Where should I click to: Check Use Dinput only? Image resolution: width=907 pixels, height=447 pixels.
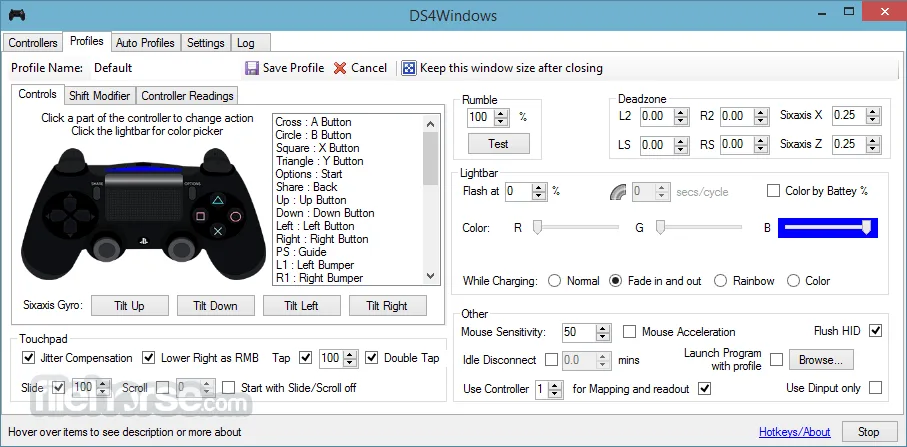coord(876,388)
